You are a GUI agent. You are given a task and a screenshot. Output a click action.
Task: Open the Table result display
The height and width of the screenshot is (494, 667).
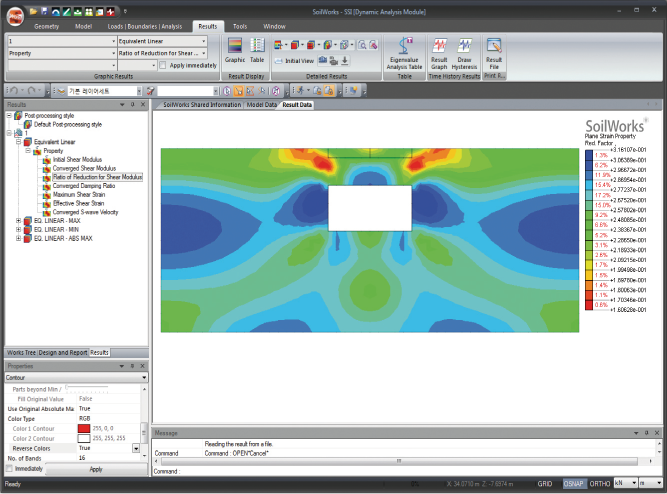(x=257, y=50)
